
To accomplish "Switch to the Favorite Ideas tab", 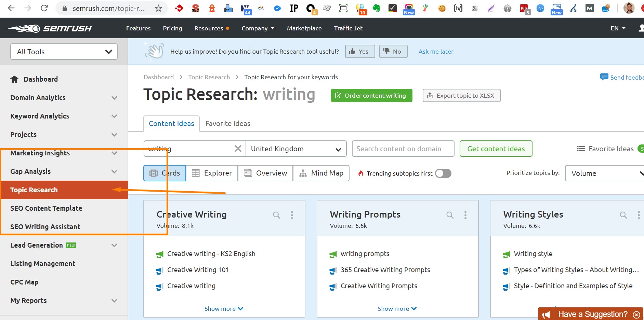I will click(227, 123).
